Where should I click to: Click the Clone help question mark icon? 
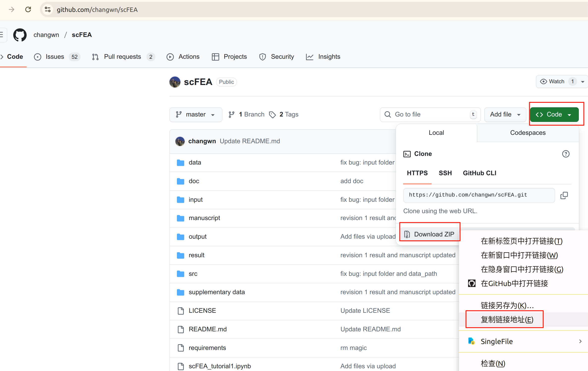(x=566, y=154)
